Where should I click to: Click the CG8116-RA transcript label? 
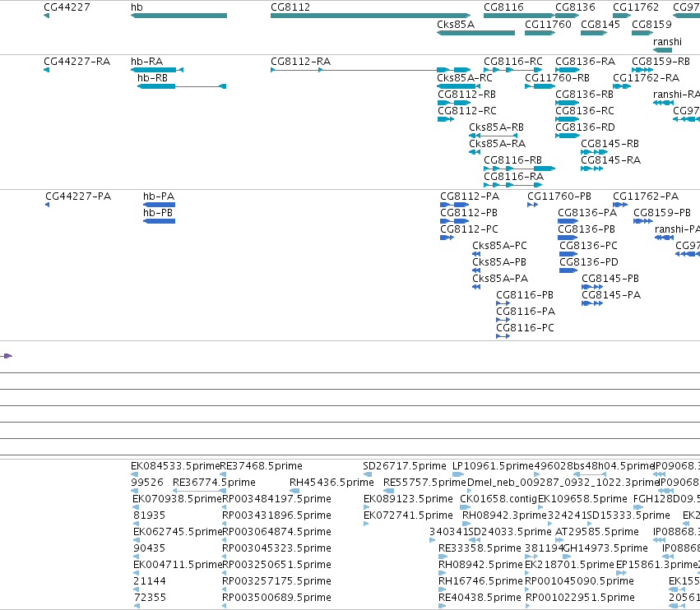514,177
